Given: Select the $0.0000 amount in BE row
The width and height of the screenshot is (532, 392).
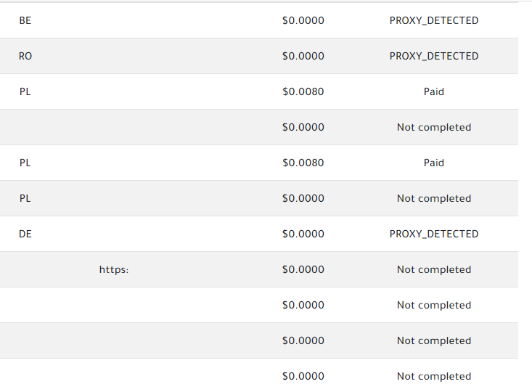Looking at the screenshot, I should click(303, 20).
